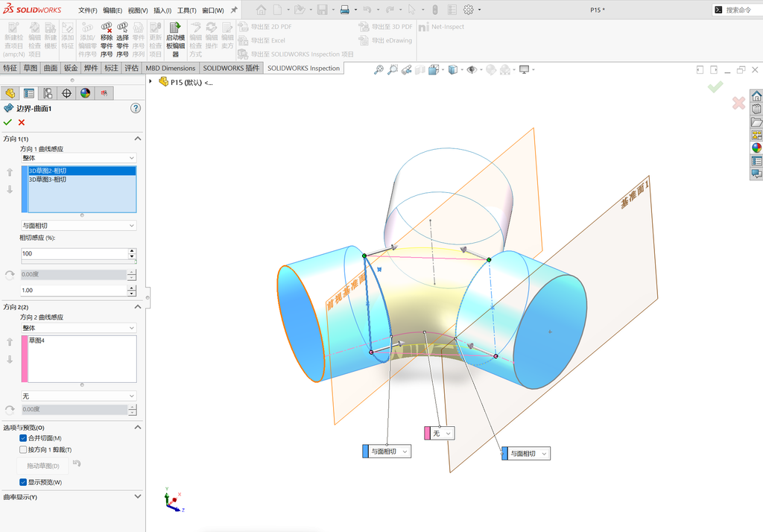Click the Home icon in the top toolbar
The height and width of the screenshot is (532, 763).
[262, 10]
